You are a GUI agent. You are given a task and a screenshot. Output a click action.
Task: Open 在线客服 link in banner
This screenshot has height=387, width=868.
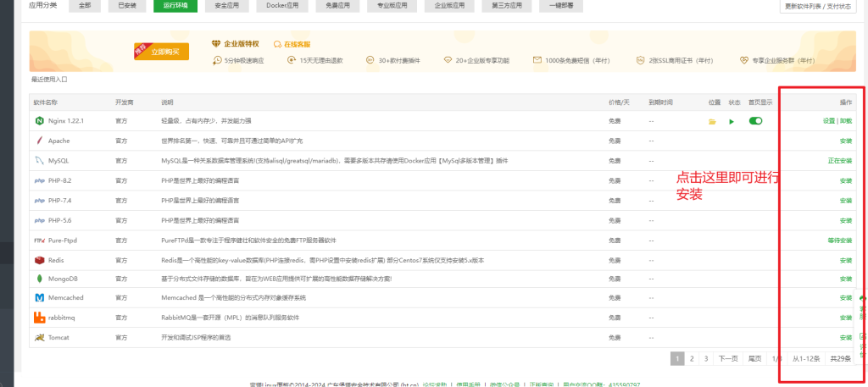click(293, 43)
